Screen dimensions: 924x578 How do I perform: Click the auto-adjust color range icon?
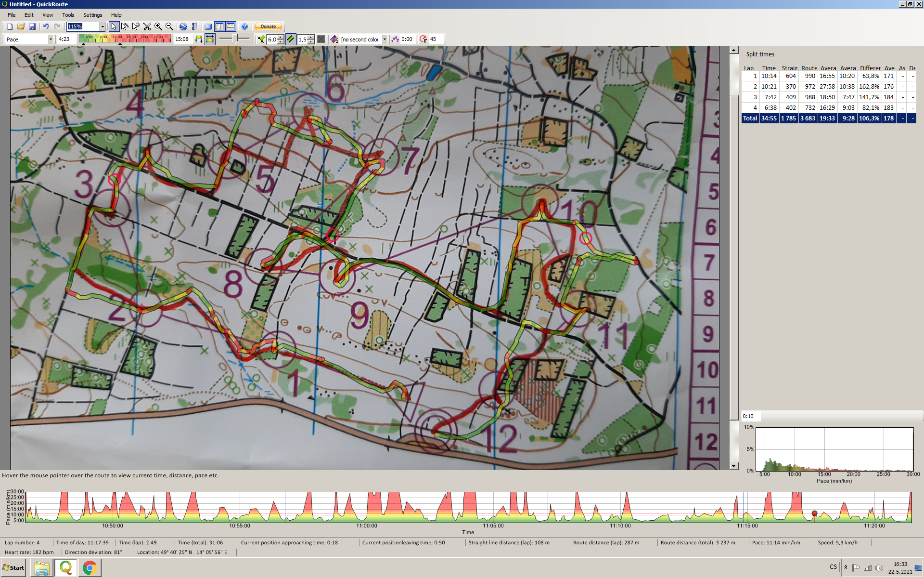click(x=199, y=39)
